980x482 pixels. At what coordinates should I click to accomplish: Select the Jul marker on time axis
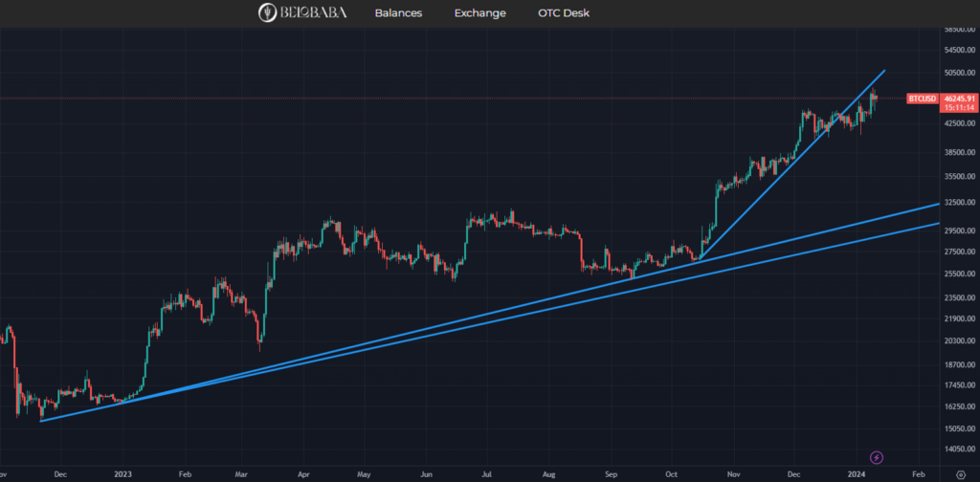pos(486,473)
